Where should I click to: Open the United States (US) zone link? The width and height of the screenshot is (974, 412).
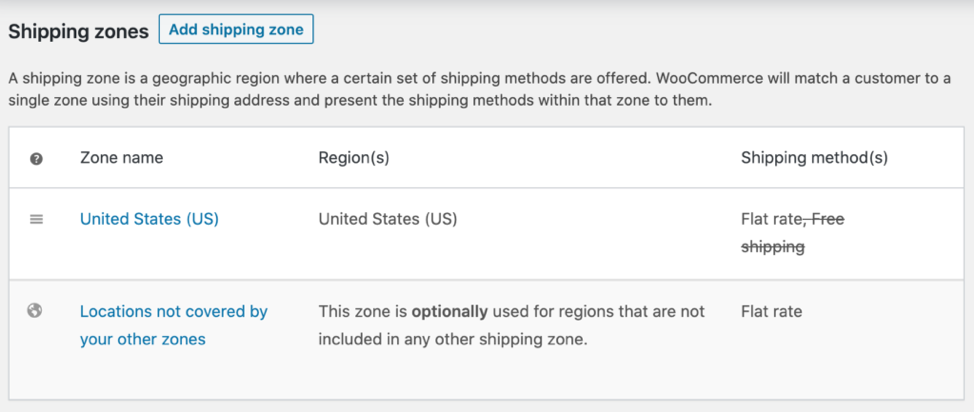pos(149,219)
